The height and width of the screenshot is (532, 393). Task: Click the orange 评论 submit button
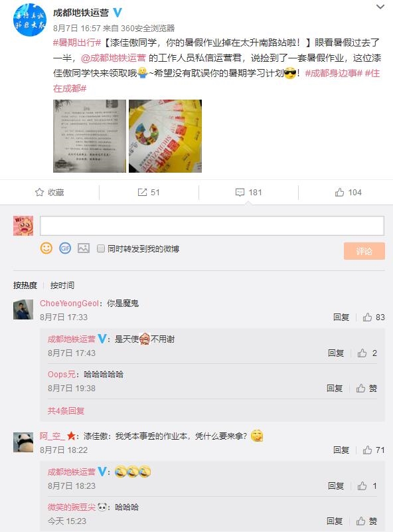364,251
